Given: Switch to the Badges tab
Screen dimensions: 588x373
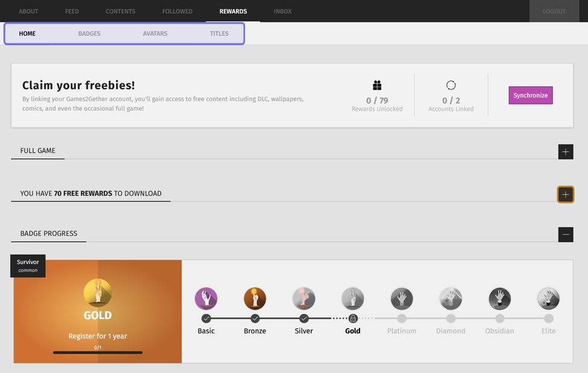Looking at the screenshot, I should click(89, 34).
